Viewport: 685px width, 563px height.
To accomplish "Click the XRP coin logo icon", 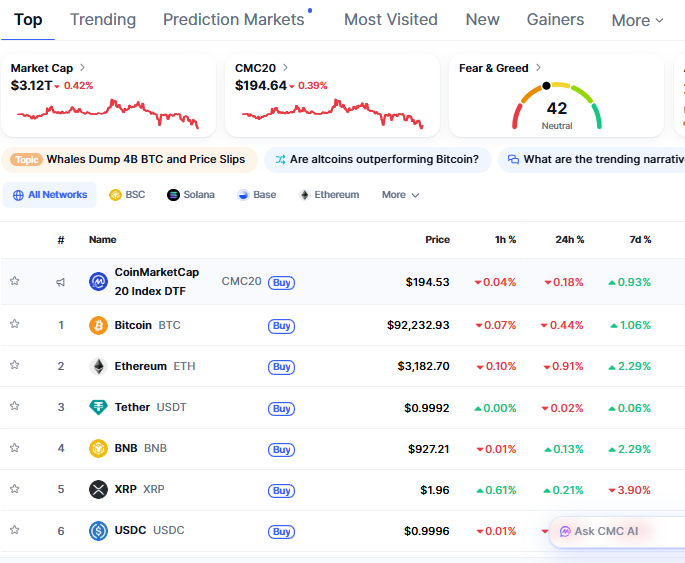I will click(x=98, y=489).
